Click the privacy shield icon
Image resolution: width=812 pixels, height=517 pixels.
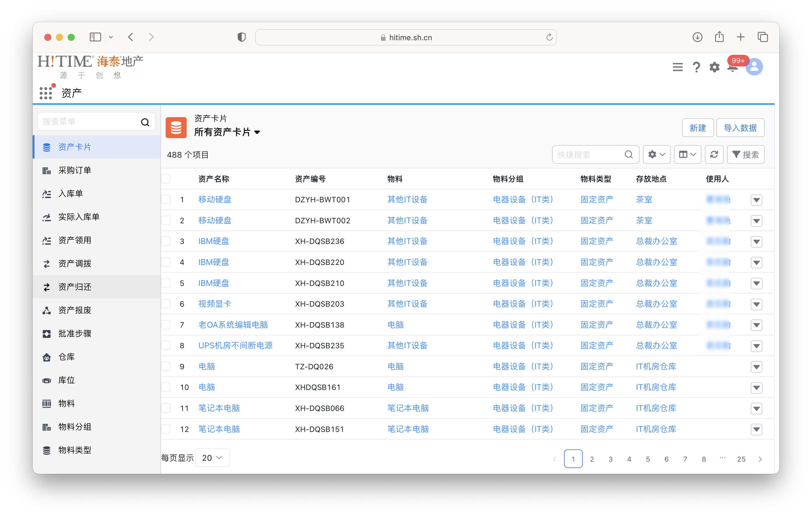242,37
